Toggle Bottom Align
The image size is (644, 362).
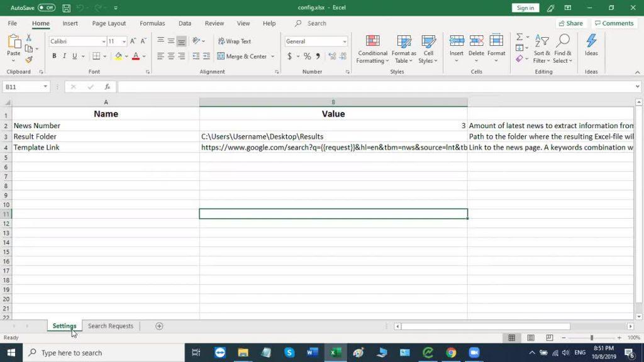coord(181,41)
